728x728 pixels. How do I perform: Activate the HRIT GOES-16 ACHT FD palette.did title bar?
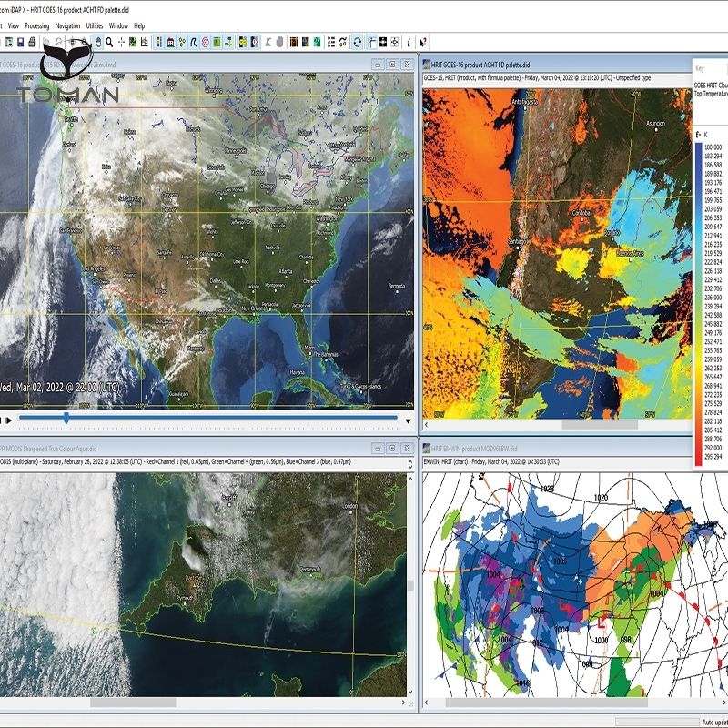[556, 65]
